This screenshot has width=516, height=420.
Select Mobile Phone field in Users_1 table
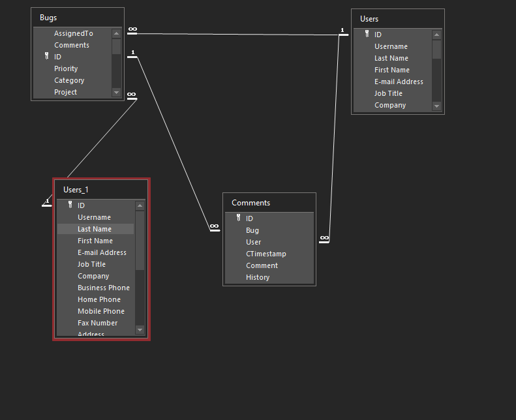point(100,311)
